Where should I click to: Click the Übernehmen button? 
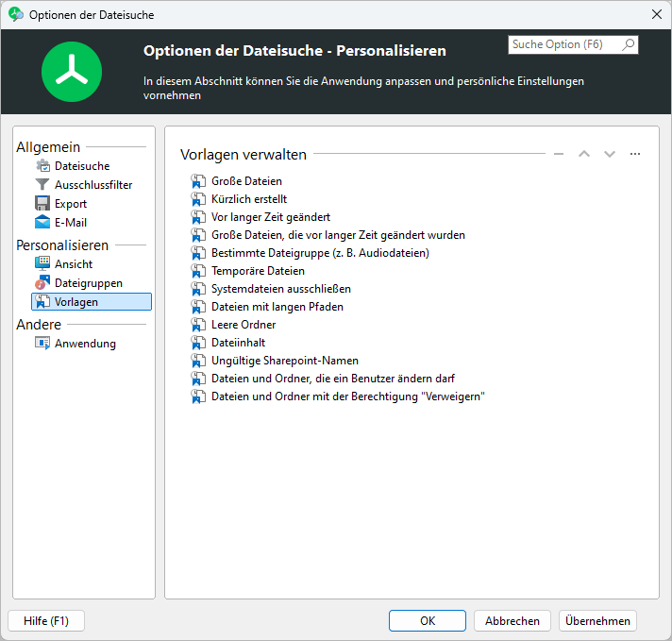pos(597,621)
